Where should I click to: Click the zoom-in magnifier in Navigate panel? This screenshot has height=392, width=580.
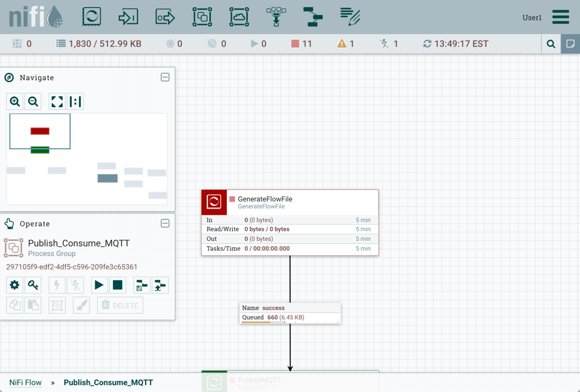[15, 101]
